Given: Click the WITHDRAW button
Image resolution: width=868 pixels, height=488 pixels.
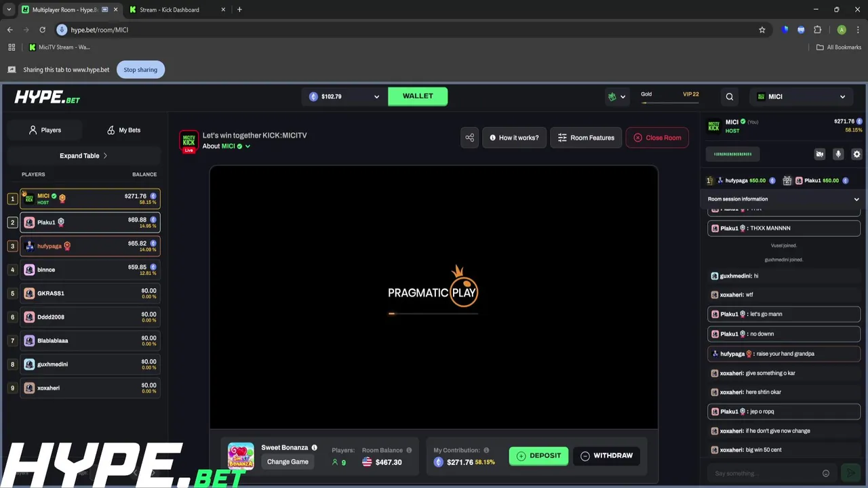Looking at the screenshot, I should click(606, 455).
